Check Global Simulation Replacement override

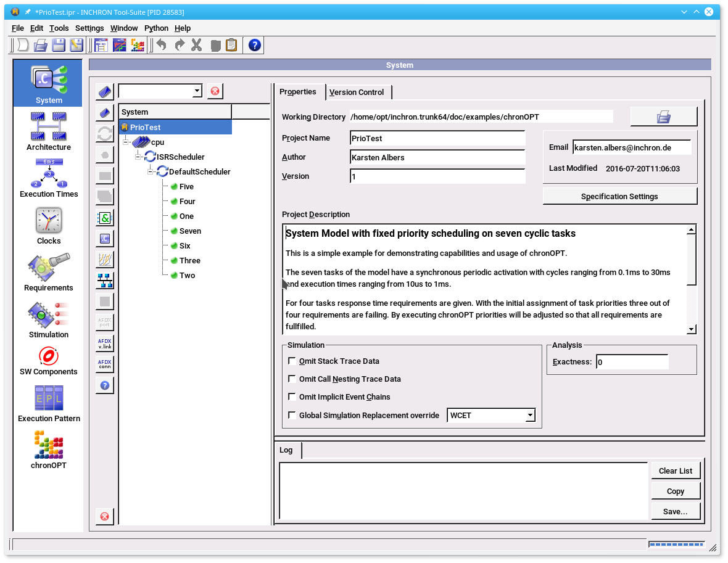pyautogui.click(x=292, y=415)
